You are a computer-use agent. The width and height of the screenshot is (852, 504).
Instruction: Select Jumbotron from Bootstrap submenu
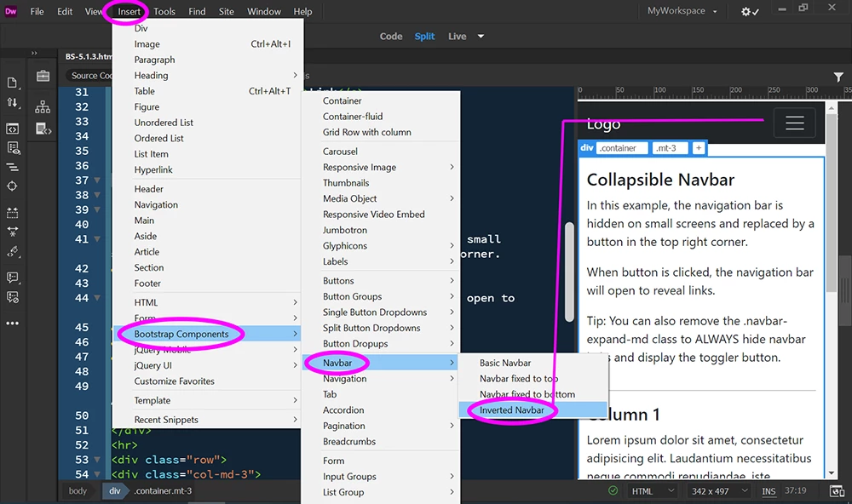(x=380, y=230)
